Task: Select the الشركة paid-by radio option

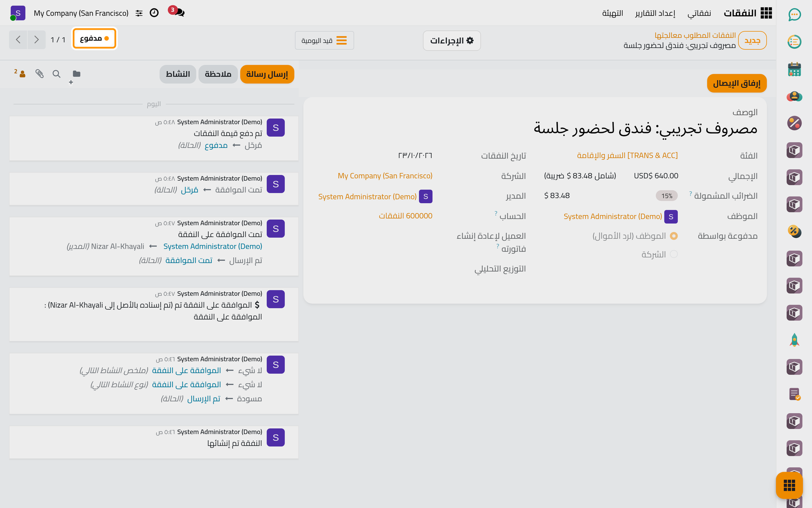Action: click(674, 254)
